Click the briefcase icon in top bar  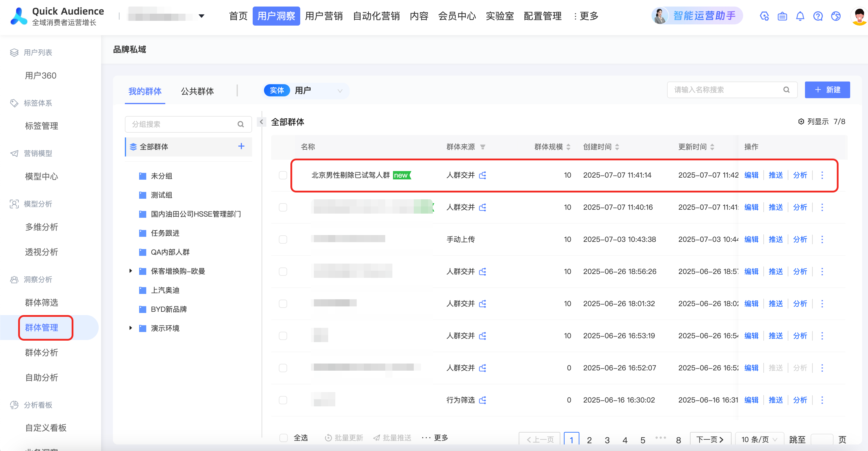coord(782,16)
